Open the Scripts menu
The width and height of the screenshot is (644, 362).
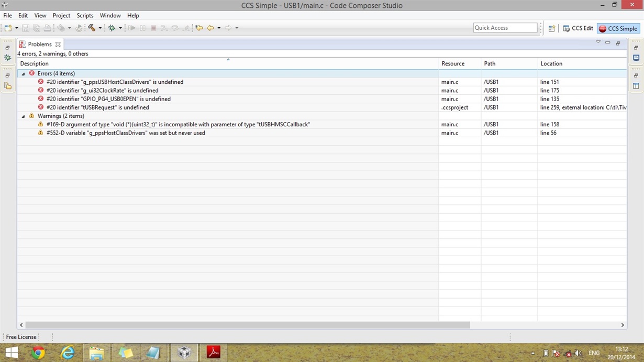(85, 16)
